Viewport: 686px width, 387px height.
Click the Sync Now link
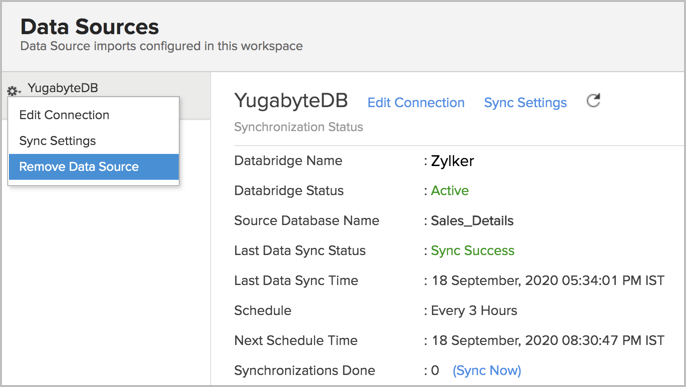coord(486,370)
